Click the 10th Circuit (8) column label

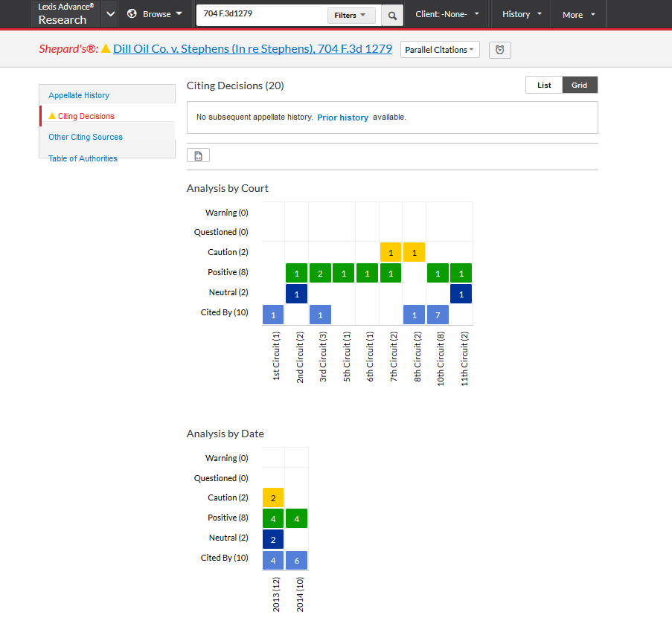click(x=441, y=359)
